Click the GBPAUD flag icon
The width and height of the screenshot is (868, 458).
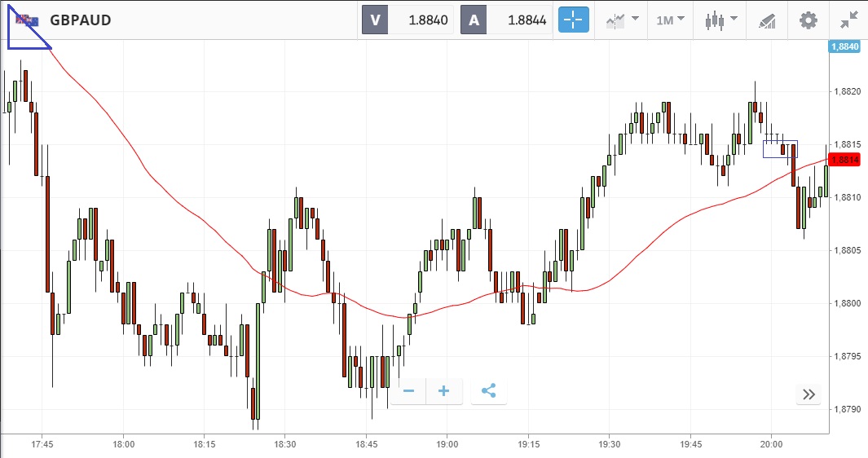point(27,20)
